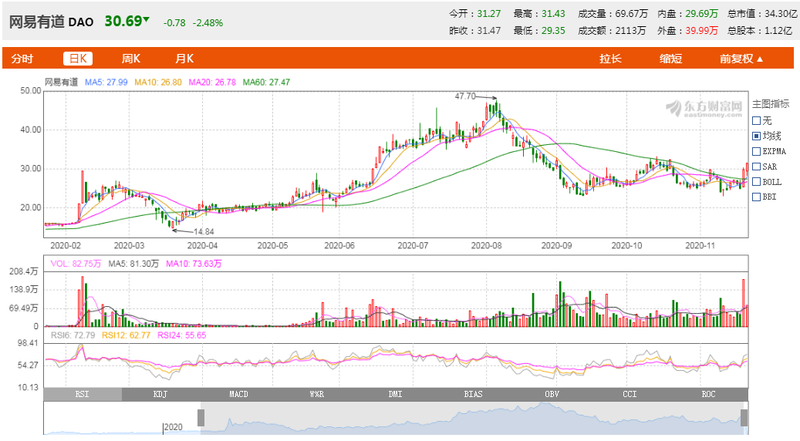Grab the left range slider handle
The image size is (800, 441).
[201, 418]
